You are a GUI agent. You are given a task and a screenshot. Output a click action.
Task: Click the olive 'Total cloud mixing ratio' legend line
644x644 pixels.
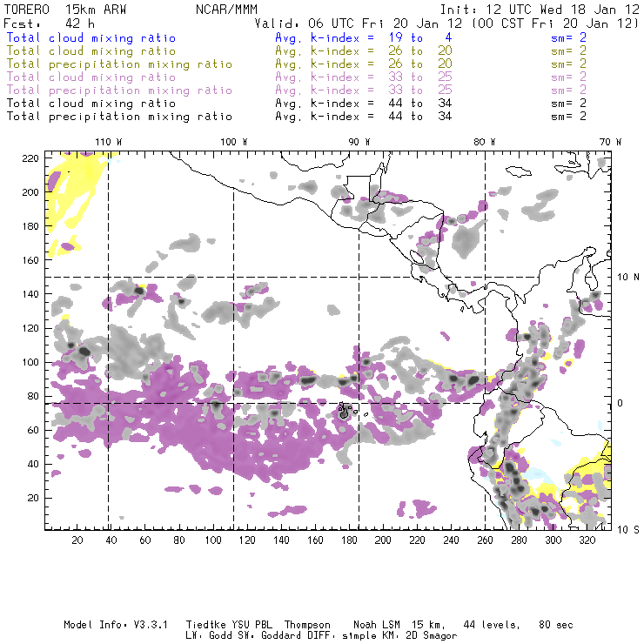pos(91,51)
